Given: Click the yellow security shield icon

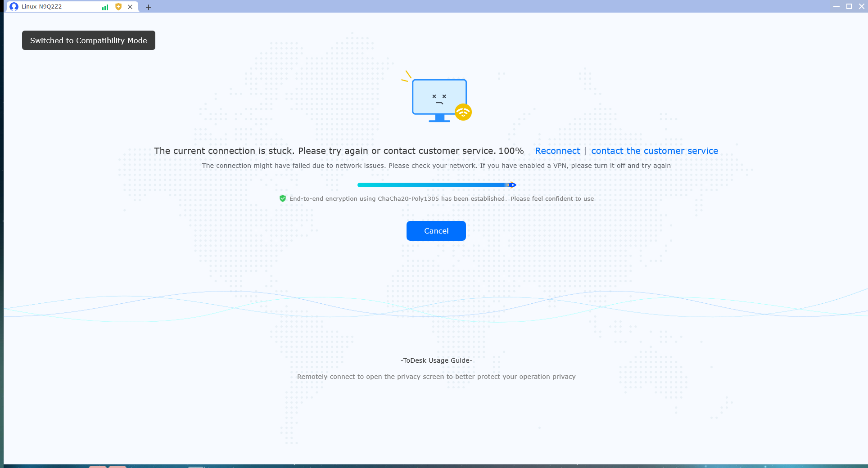Looking at the screenshot, I should [x=118, y=7].
